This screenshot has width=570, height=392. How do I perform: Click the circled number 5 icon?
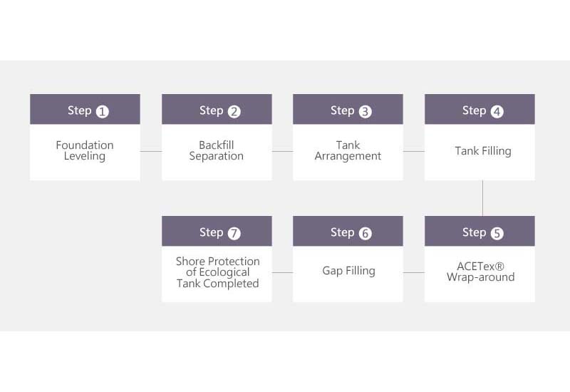[497, 233]
